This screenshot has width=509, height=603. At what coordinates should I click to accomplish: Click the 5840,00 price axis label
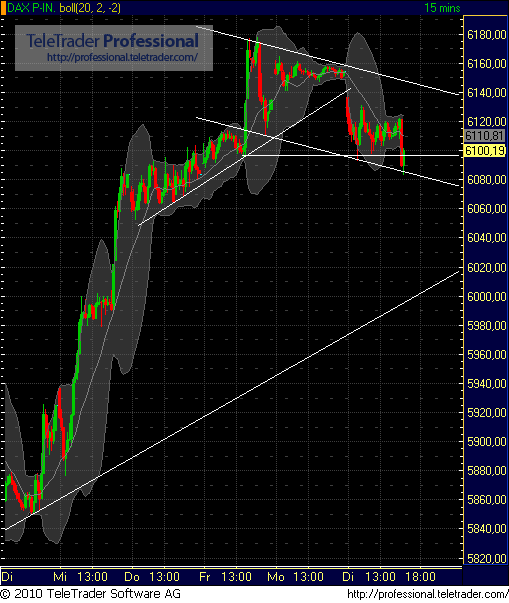(x=486, y=529)
